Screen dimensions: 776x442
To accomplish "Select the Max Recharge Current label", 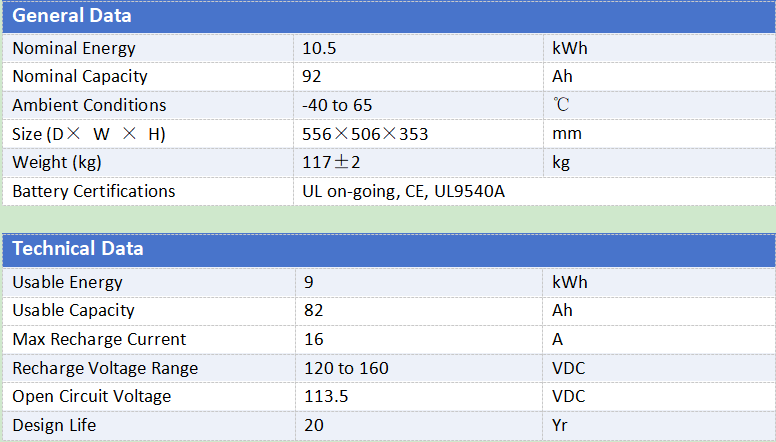I will point(99,340).
